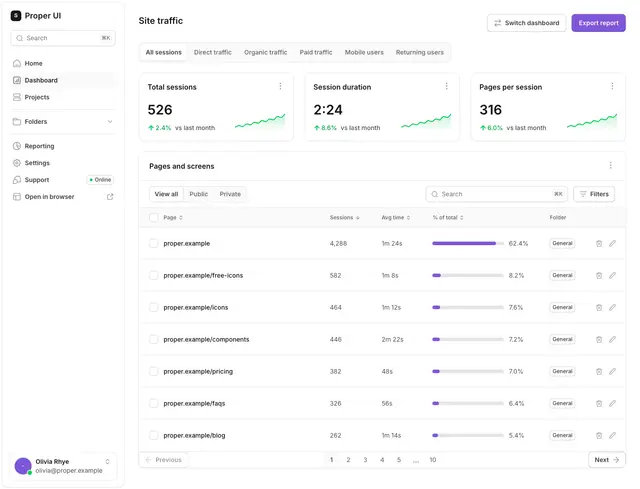Image resolution: width=640 pixels, height=489 pixels.
Task: Edit the proper.example/blog row
Action: pyautogui.click(x=612, y=436)
